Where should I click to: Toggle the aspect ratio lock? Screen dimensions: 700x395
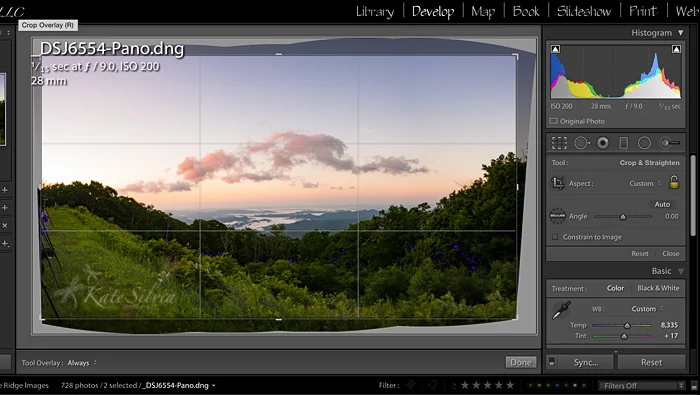pos(674,182)
